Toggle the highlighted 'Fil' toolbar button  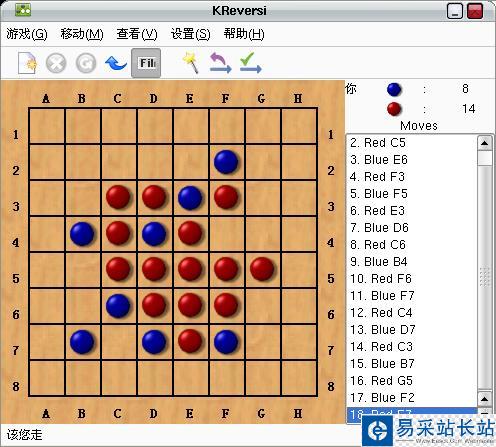tap(146, 63)
